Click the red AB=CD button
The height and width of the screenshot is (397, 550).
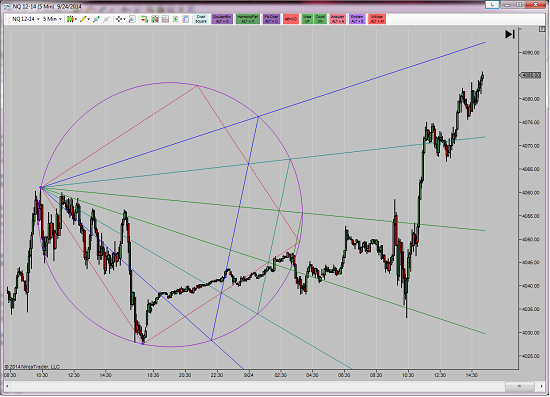[291, 19]
